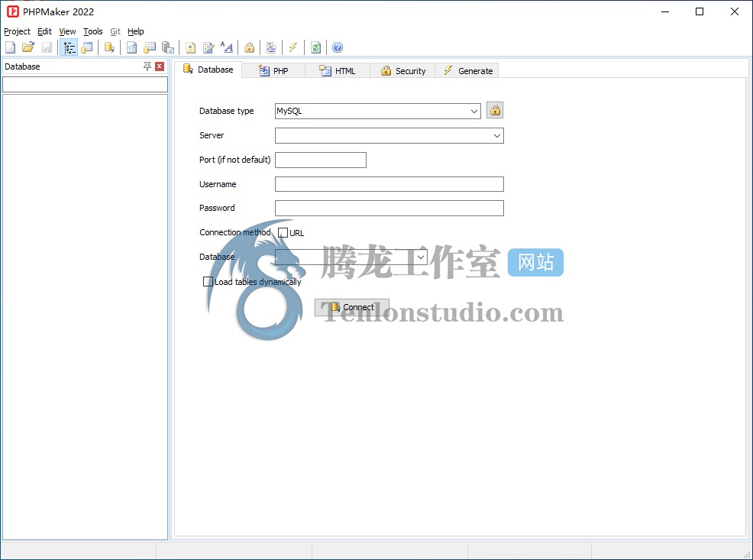Click the edit list with pencil toolbar icon

208,47
